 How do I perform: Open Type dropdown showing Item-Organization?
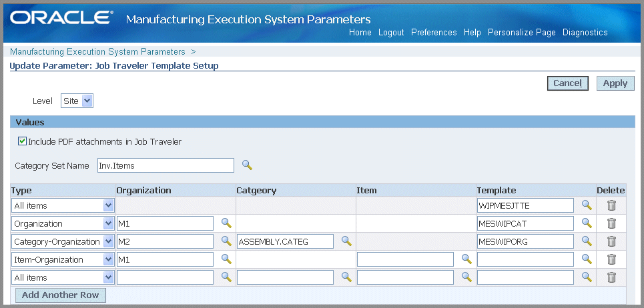click(x=63, y=259)
